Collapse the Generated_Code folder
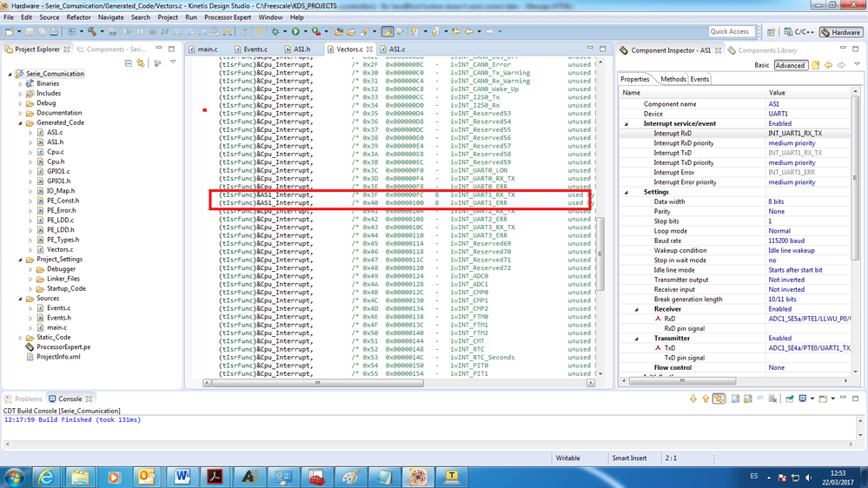This screenshot has height=488, width=868. click(x=21, y=122)
